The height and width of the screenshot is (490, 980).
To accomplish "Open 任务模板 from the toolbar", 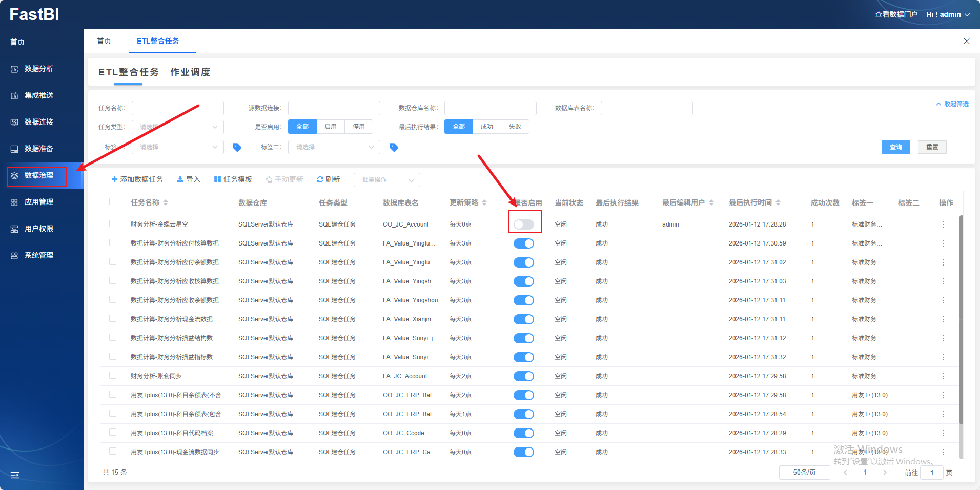I will point(233,179).
